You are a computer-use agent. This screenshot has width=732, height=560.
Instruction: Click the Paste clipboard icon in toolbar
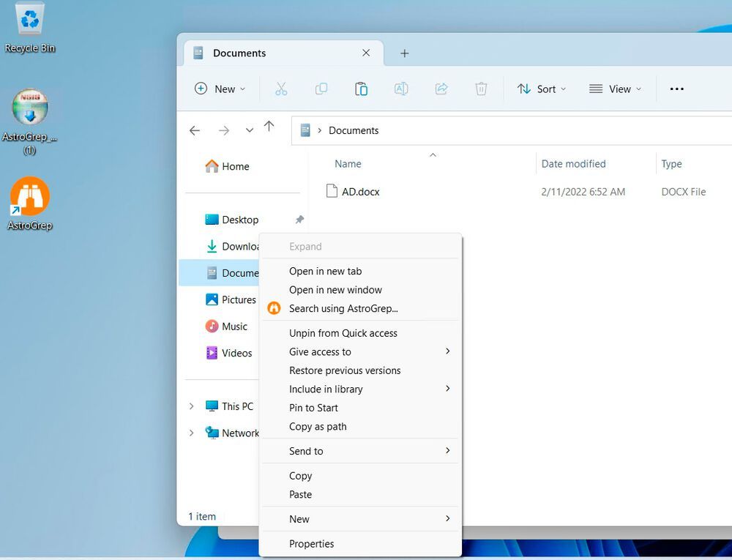click(361, 89)
